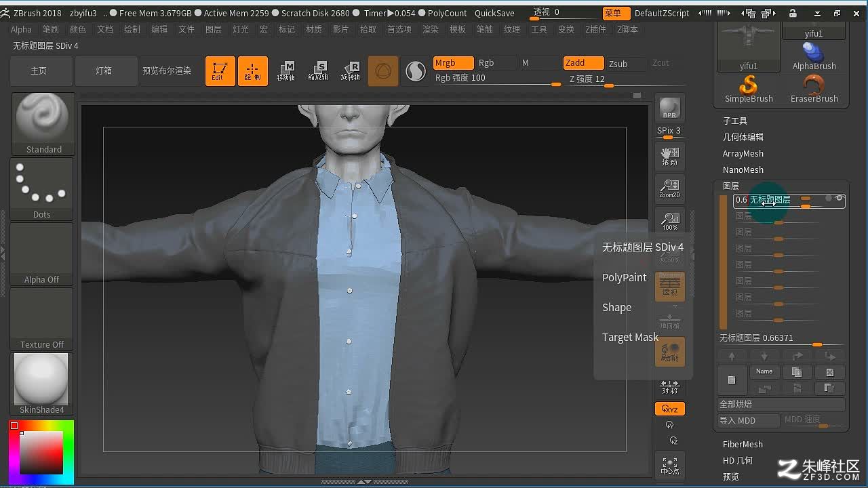Viewport: 868px width, 488px height.
Task: Toggle record dot on 无标题图层 layer
Action: (828, 199)
